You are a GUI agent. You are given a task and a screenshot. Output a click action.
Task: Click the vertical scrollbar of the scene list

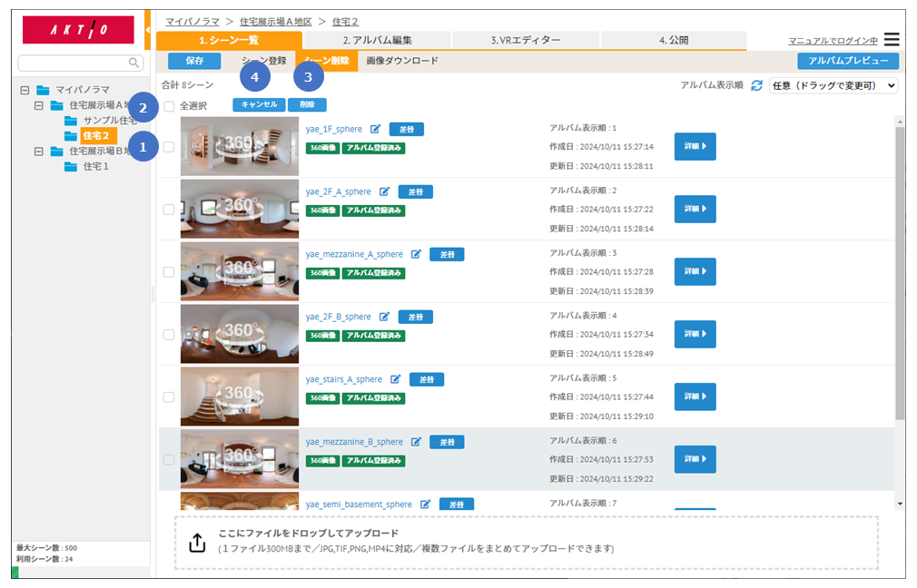pos(900,272)
